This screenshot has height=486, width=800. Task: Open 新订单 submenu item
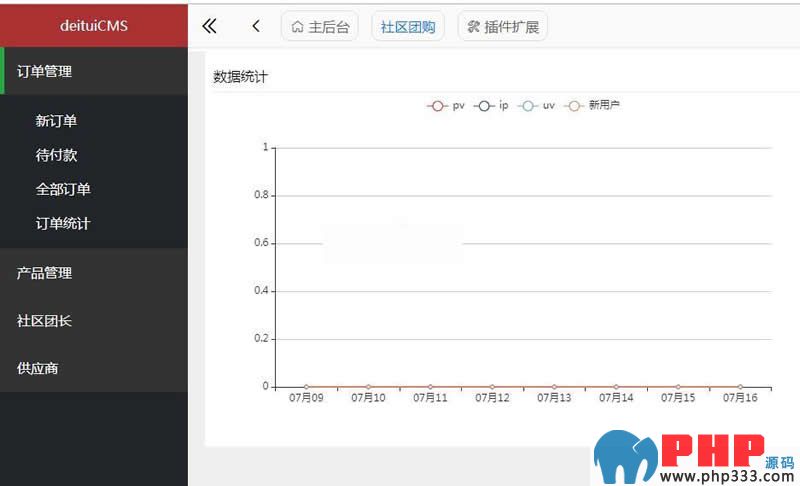56,121
